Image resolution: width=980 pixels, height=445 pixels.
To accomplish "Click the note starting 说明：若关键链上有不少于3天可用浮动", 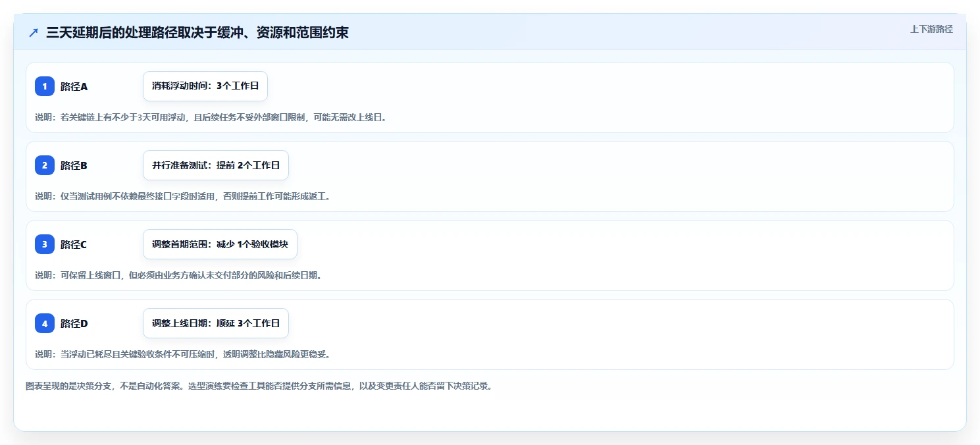I will (211, 117).
